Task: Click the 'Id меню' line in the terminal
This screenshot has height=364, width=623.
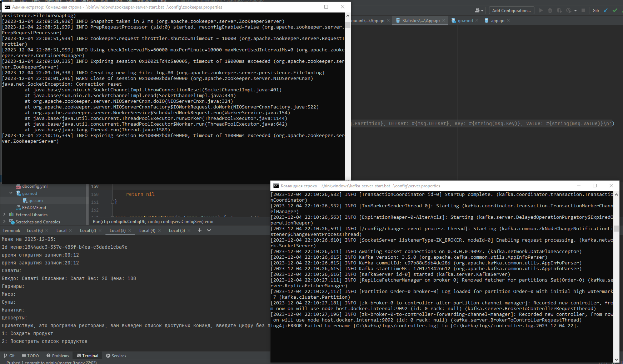Action: [x=65, y=247]
